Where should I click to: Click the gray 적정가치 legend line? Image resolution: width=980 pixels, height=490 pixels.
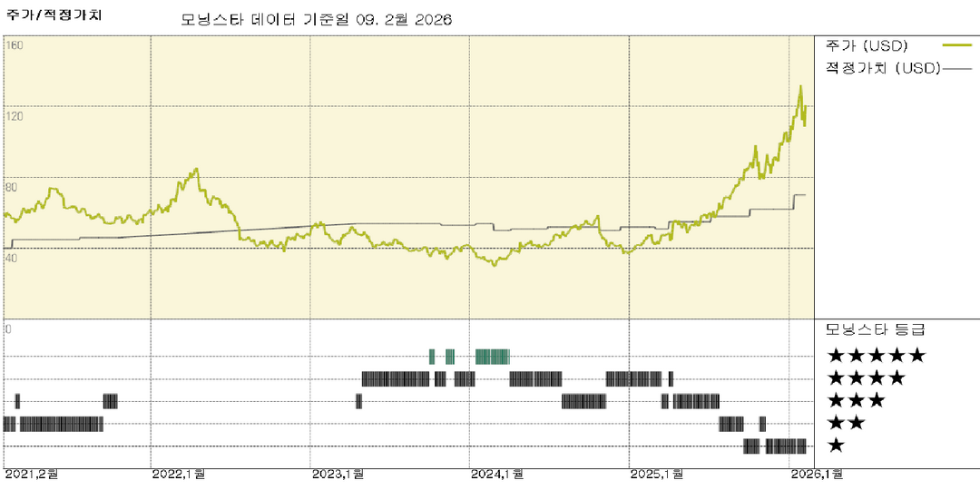[x=956, y=68]
